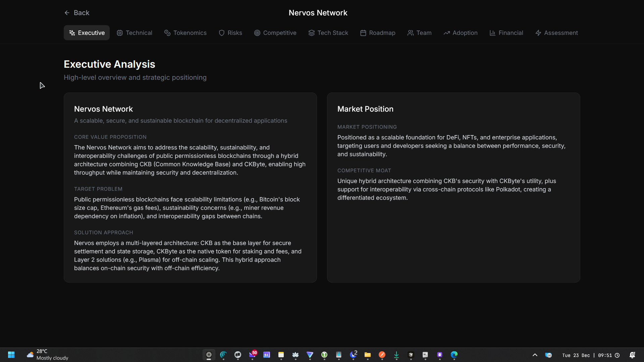644x362 pixels.
Task: Switch to the Technical tab
Action: (134, 33)
